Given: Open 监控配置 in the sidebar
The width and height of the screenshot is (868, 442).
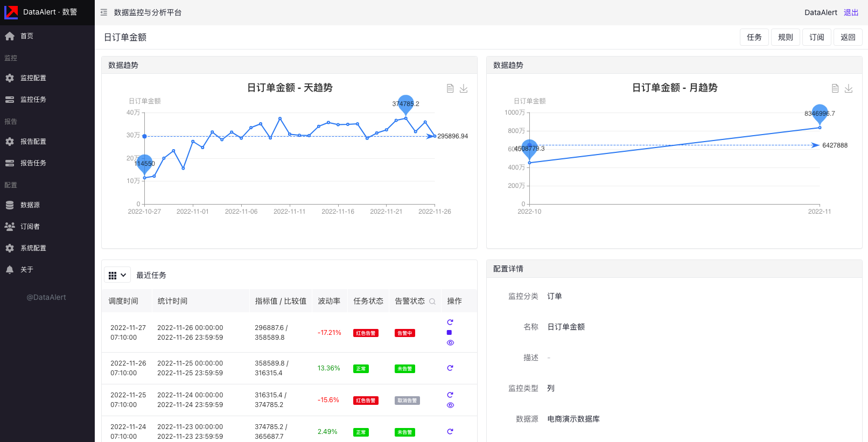Looking at the screenshot, I should click(33, 78).
